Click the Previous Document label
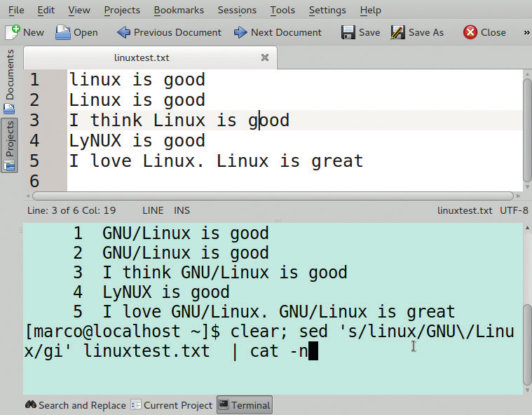 177,32
